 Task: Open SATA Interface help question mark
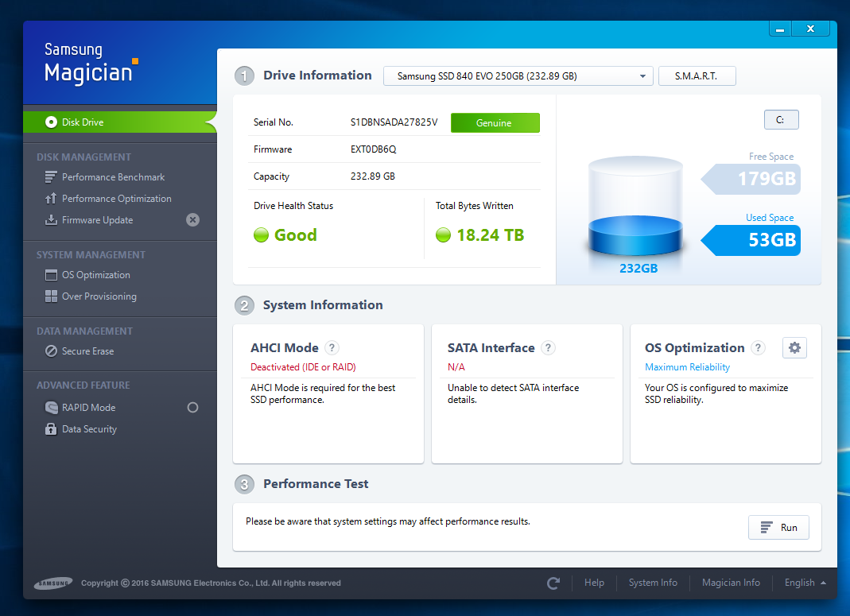(x=548, y=348)
